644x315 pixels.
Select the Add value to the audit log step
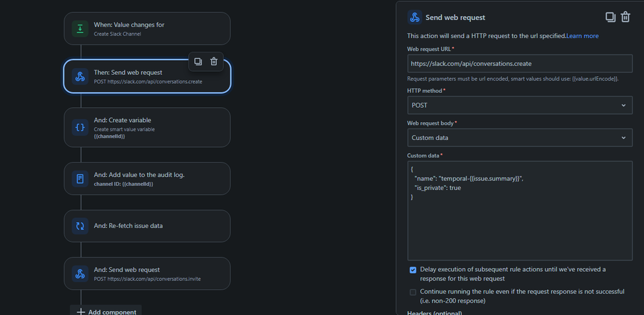click(x=147, y=179)
